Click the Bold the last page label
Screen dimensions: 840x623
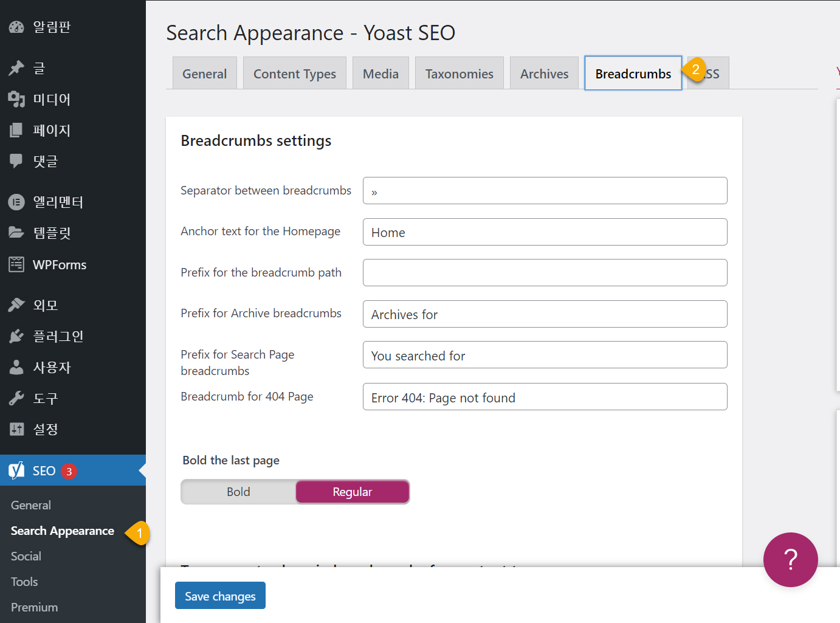[x=231, y=460]
